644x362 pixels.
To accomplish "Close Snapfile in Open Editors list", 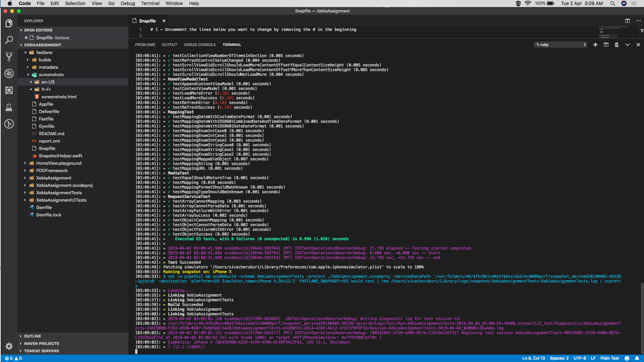I will pyautogui.click(x=26, y=38).
